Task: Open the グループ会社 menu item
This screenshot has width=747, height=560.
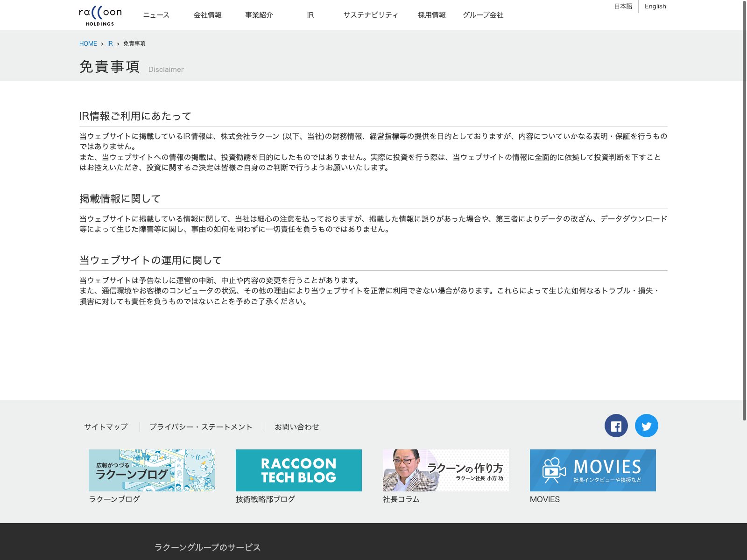Action: click(x=483, y=15)
